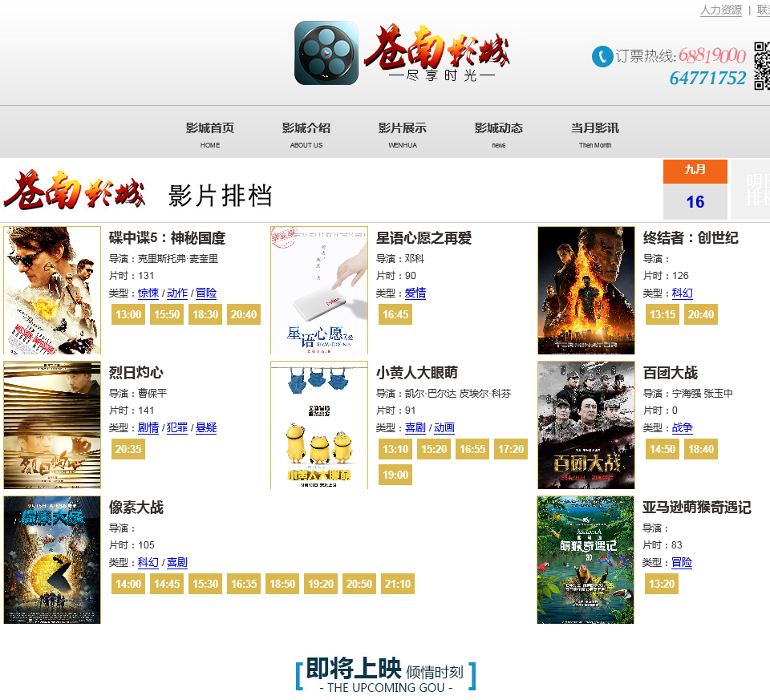Image resolution: width=770 pixels, height=700 pixels.
Task: Select the 20:40 showtime for 终结者
Action: pyautogui.click(x=701, y=314)
